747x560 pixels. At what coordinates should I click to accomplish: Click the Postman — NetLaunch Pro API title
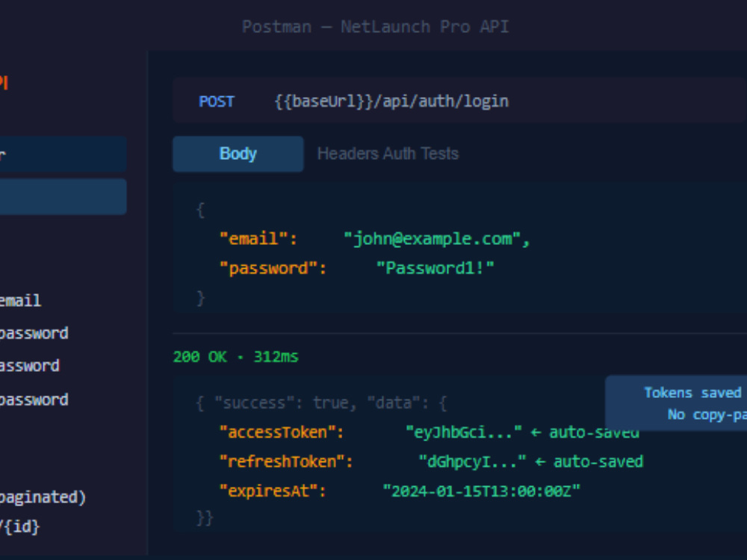(x=376, y=27)
